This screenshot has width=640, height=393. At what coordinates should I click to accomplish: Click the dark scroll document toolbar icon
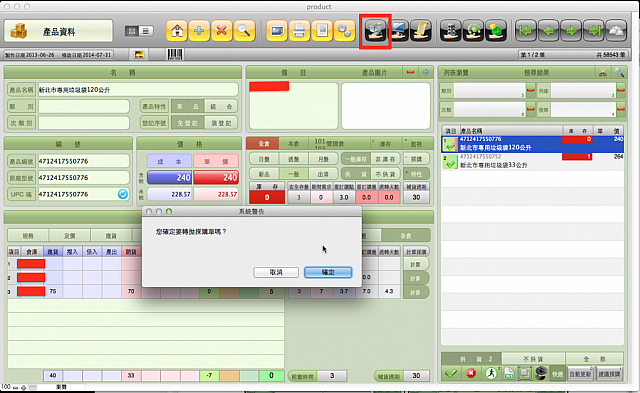point(421,31)
